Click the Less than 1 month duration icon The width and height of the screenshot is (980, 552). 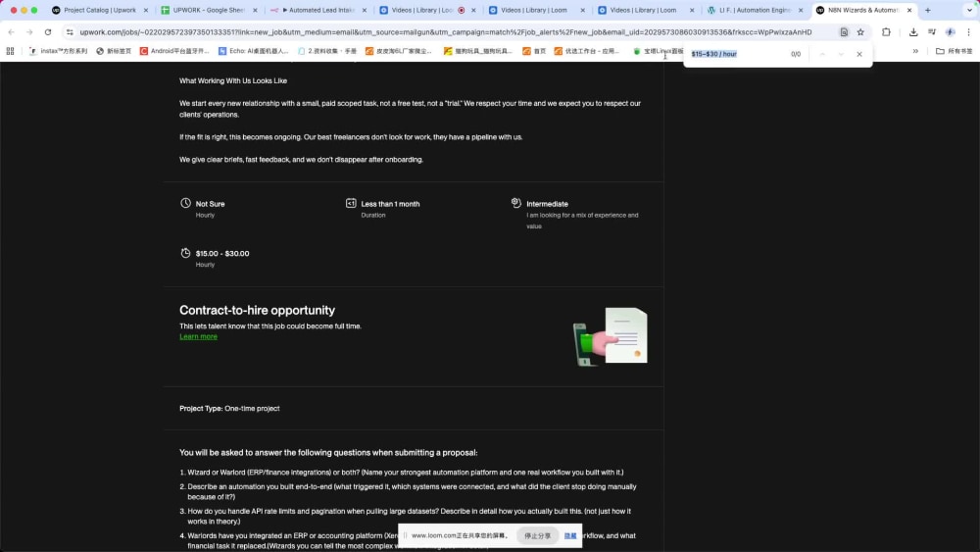tap(351, 203)
